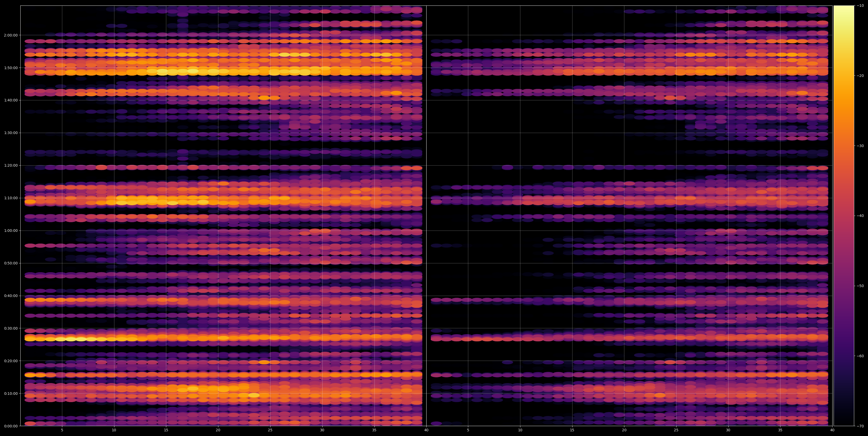The height and width of the screenshot is (436, 868).
Task: Pick x-axis tick 5 under right heatmap
Action: [x=468, y=430]
